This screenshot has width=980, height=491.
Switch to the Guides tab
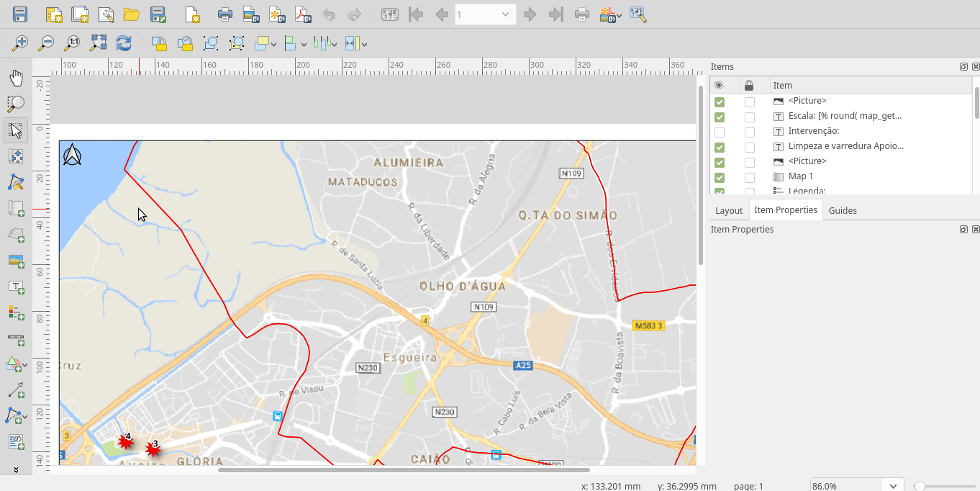click(842, 210)
